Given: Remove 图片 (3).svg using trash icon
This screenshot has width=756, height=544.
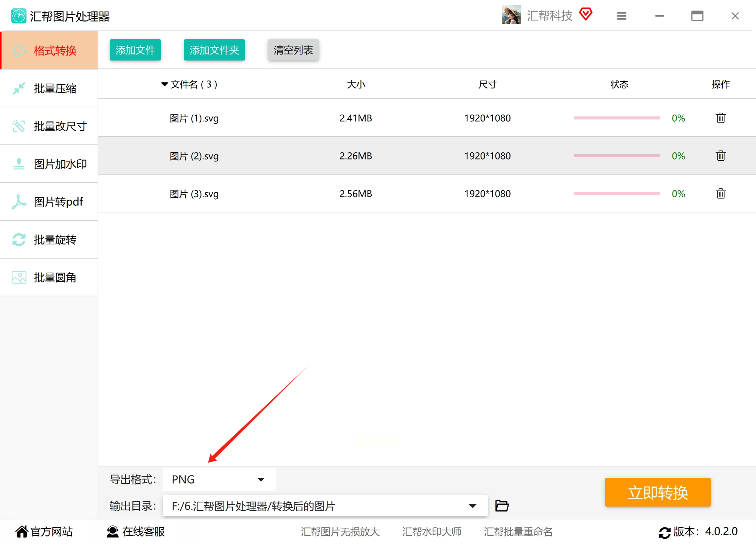Looking at the screenshot, I should [x=720, y=194].
